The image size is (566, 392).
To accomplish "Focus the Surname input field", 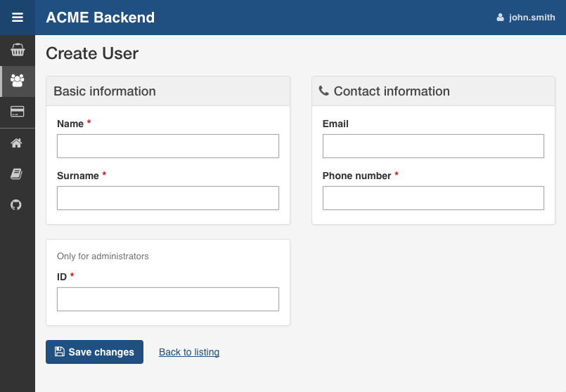I will pyautogui.click(x=168, y=198).
